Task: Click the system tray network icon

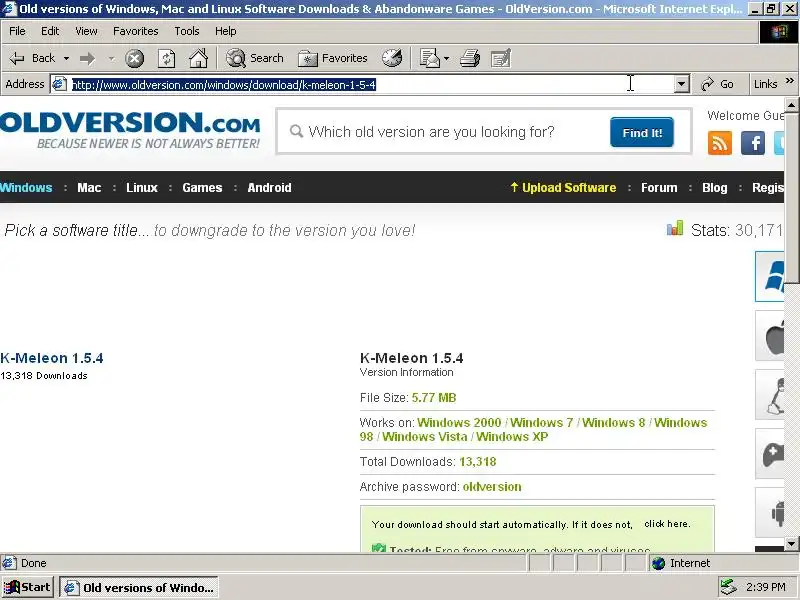Action: (728, 587)
